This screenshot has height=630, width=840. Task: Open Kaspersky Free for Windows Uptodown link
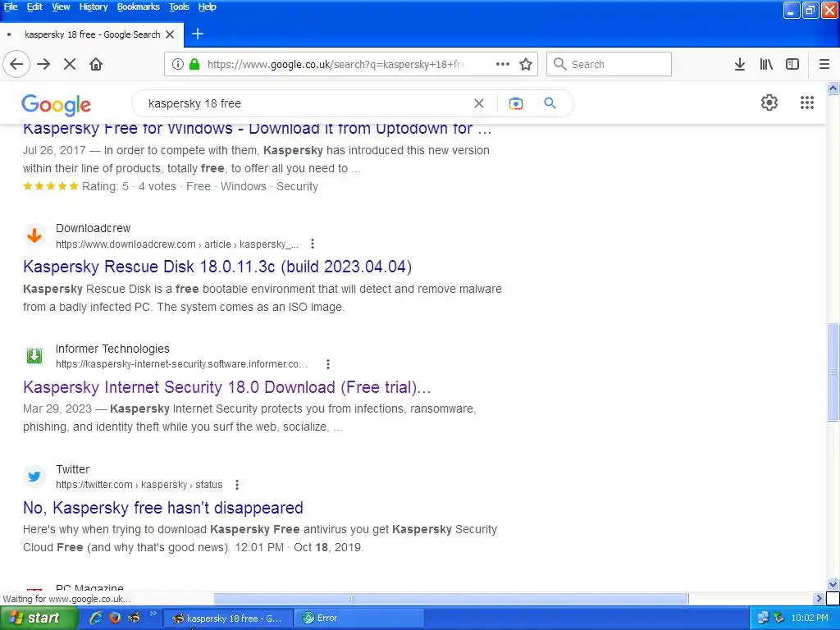pyautogui.click(x=257, y=129)
